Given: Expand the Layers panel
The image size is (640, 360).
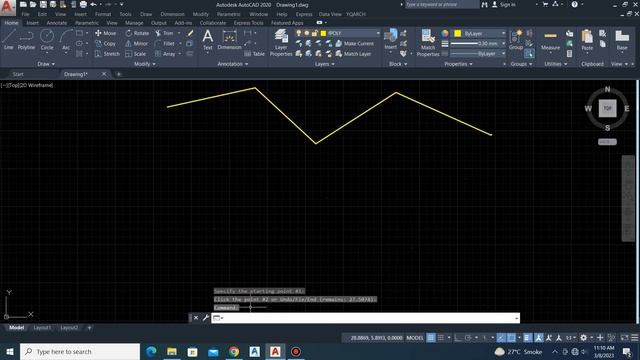Looking at the screenshot, I should (x=324, y=64).
